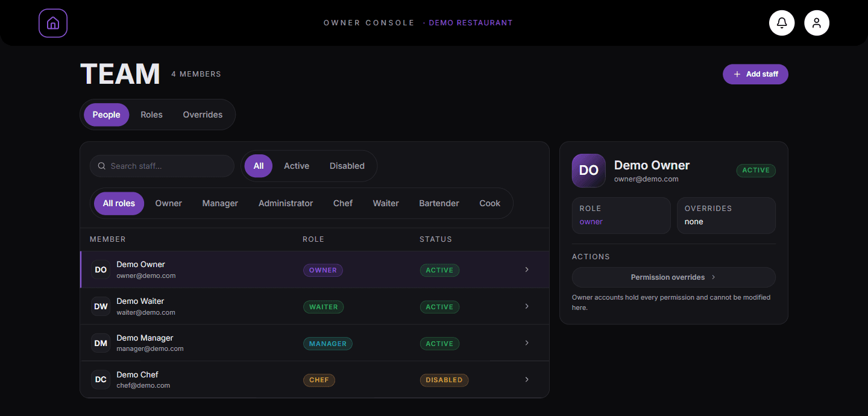This screenshot has width=868, height=416.
Task: Click the DC avatar in Demo Chef row
Action: (101, 380)
